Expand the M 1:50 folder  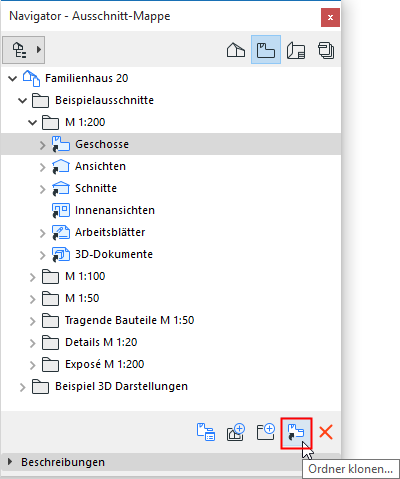pos(32,299)
